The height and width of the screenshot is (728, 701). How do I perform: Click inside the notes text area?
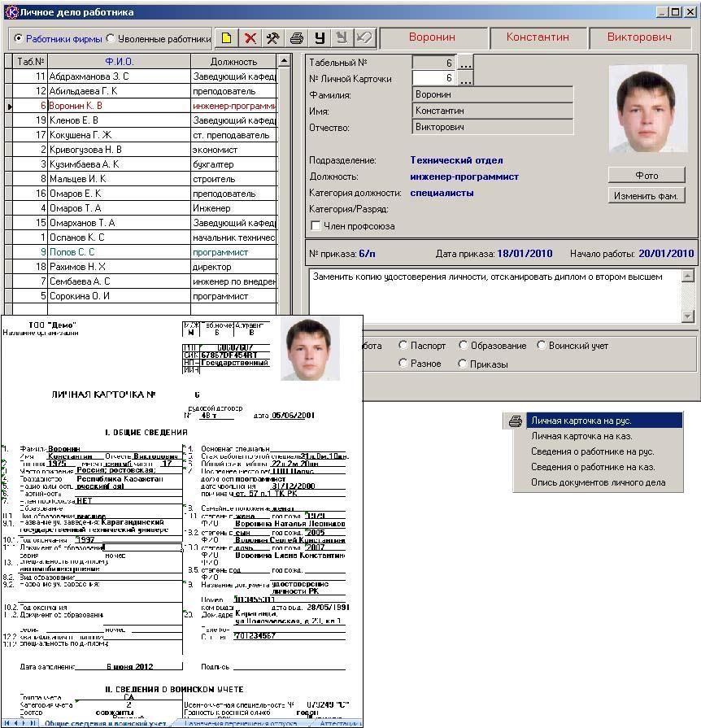pos(495,295)
